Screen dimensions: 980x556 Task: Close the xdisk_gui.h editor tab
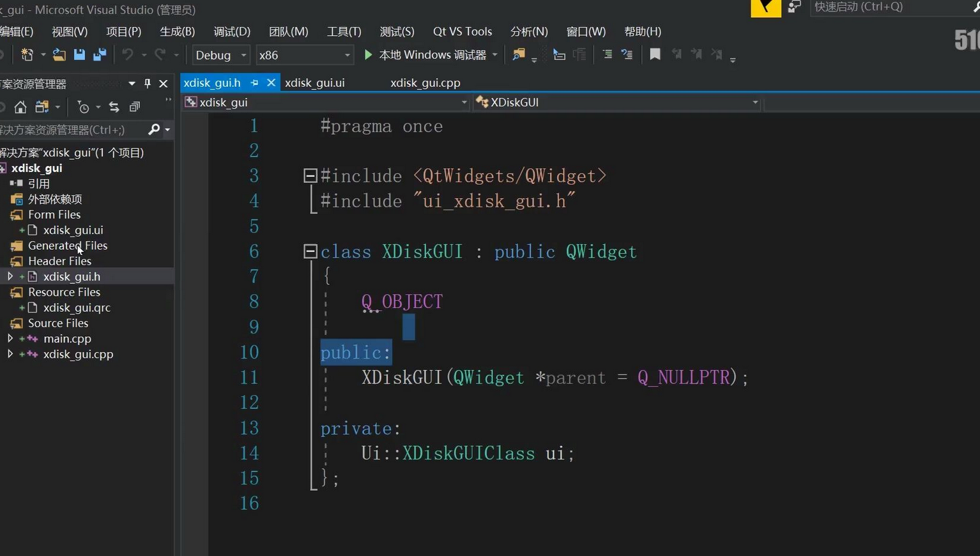click(271, 83)
